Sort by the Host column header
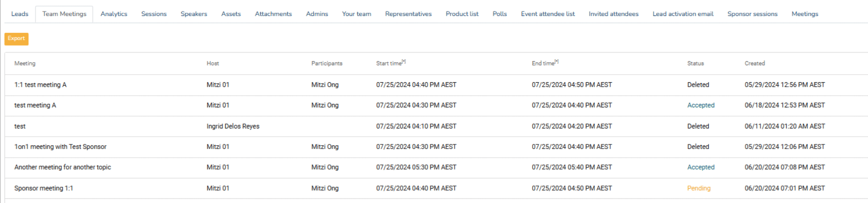 click(213, 63)
